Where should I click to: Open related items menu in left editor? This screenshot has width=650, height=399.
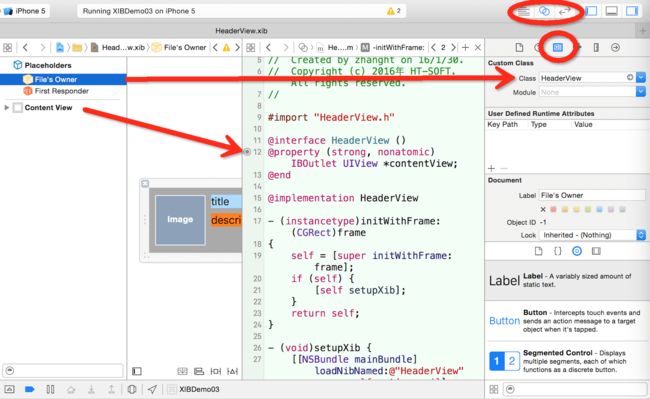7,48
